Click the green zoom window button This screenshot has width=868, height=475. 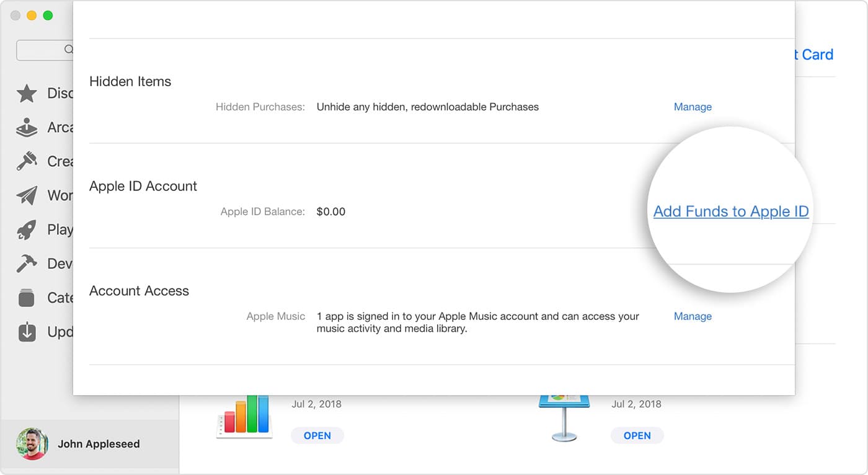(48, 16)
